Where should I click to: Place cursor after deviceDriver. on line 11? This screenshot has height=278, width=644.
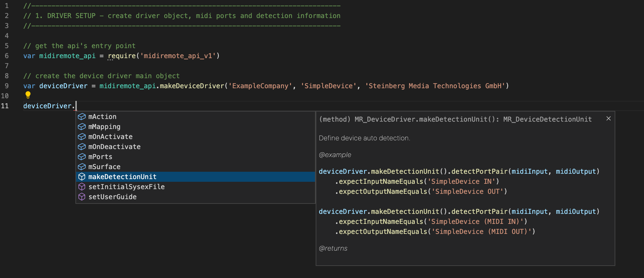76,106
